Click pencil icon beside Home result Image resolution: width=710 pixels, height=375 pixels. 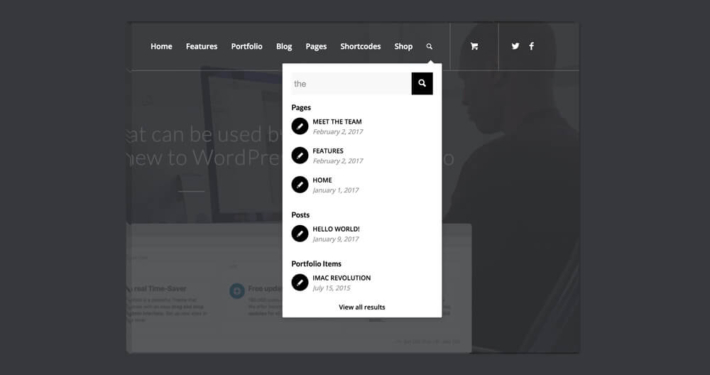[x=300, y=185]
